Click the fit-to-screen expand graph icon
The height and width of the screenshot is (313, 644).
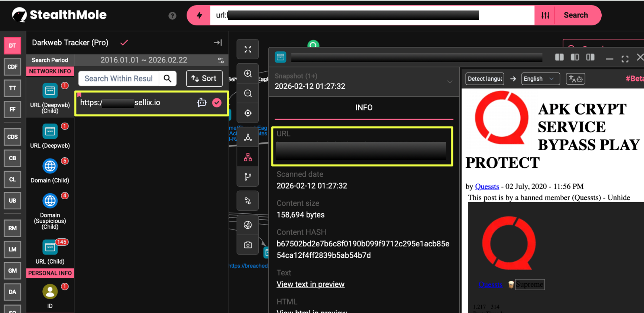[x=248, y=49]
